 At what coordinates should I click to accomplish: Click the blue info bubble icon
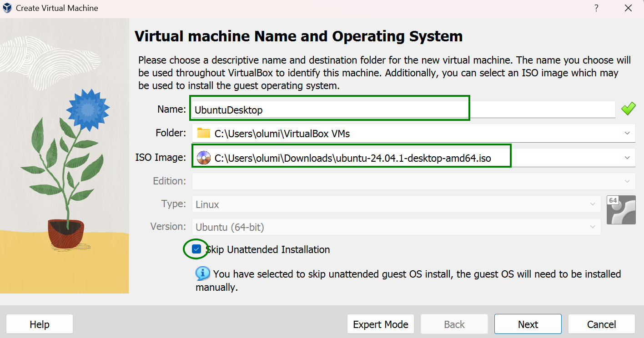pyautogui.click(x=203, y=273)
